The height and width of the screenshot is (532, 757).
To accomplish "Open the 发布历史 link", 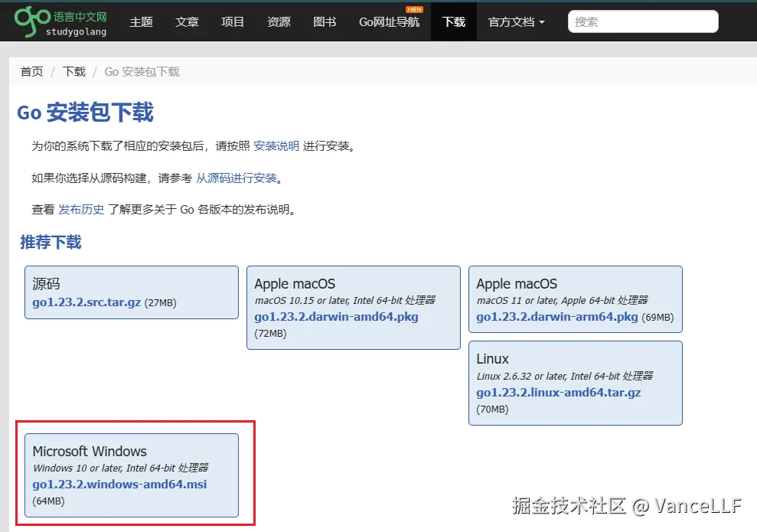I will (81, 210).
